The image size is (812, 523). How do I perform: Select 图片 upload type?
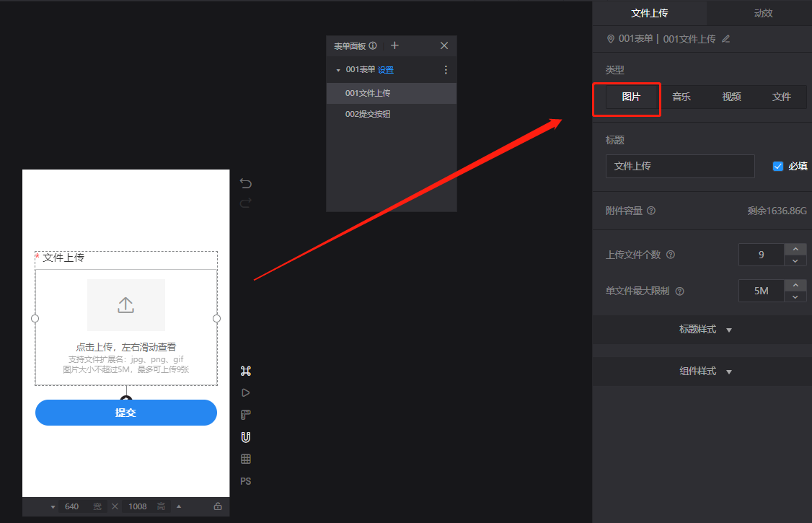pyautogui.click(x=631, y=97)
